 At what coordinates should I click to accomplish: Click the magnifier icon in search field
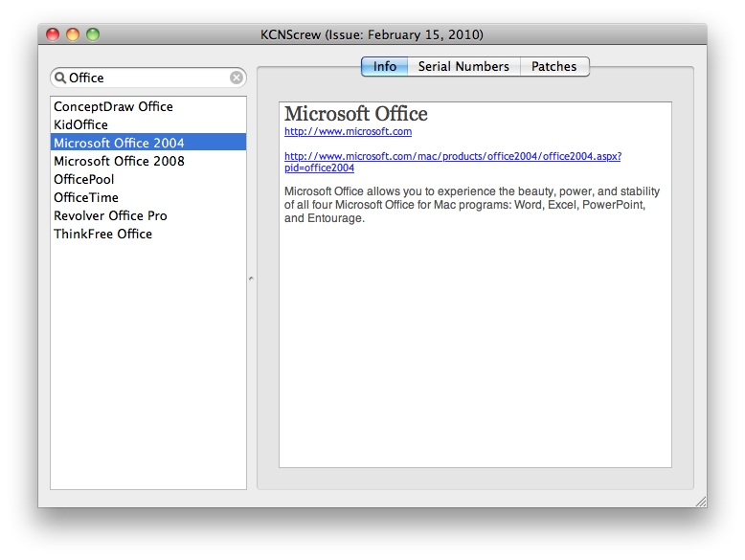[60, 78]
